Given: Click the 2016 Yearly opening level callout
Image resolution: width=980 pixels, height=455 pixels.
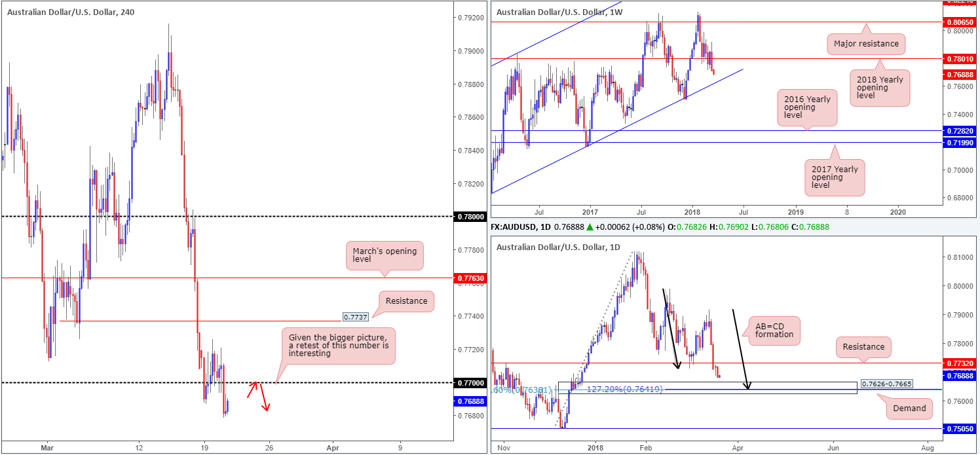Looking at the screenshot, I should (x=806, y=108).
